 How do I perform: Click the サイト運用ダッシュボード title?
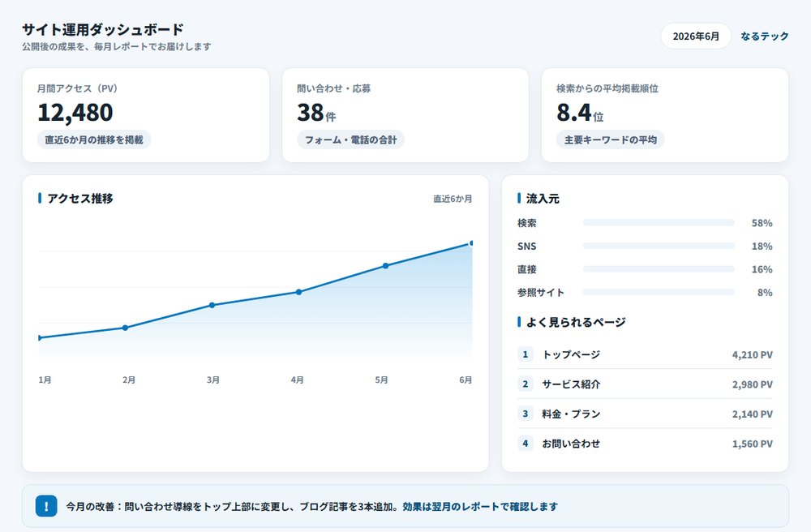click(102, 29)
